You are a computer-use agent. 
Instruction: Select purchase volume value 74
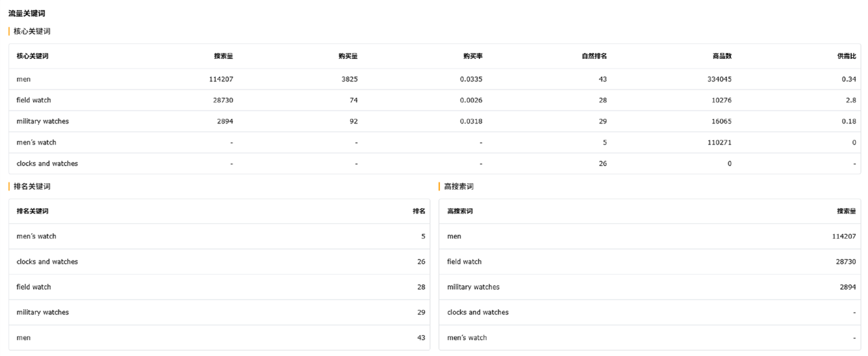click(x=354, y=100)
